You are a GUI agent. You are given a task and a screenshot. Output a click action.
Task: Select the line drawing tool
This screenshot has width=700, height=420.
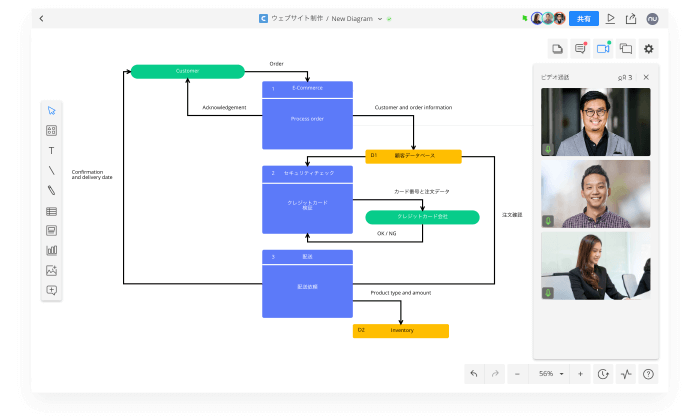(x=51, y=170)
